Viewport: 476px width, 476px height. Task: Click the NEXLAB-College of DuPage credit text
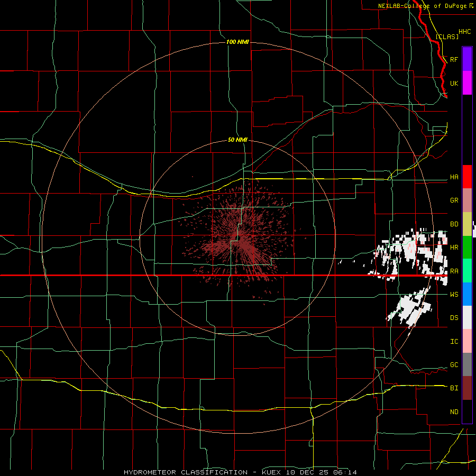pyautogui.click(x=422, y=6)
